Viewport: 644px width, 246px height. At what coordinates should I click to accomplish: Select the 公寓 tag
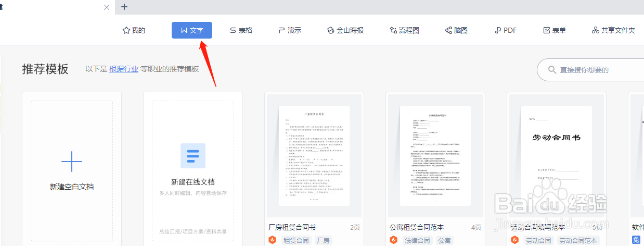click(x=445, y=240)
